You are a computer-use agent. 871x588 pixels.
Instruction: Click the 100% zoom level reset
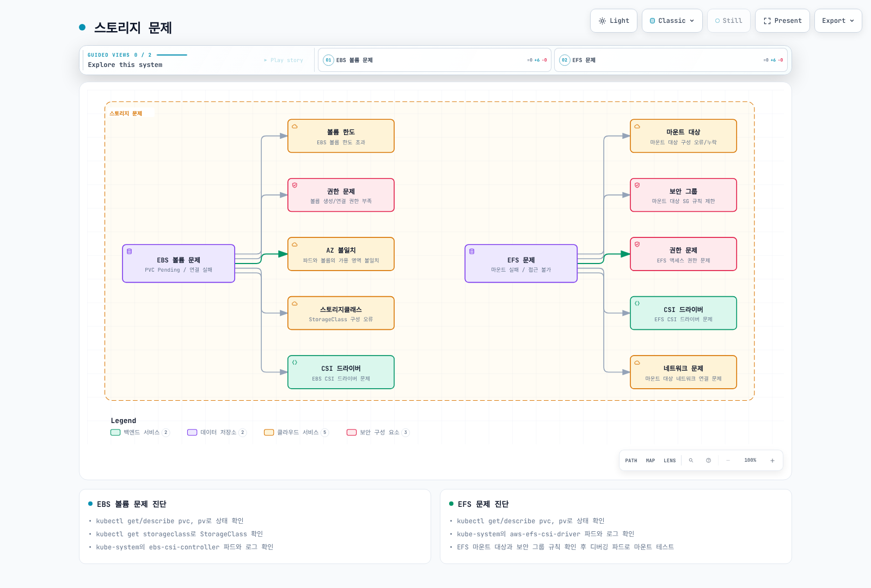tap(750, 461)
